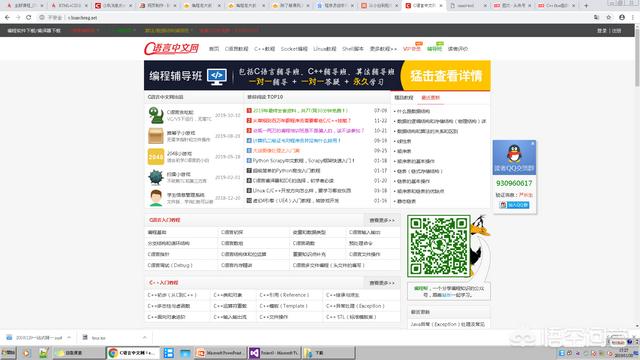Image resolution: width=640 pixels, height=360 pixels.
Task: Click the student avatar icon in project list
Action: [x=156, y=198]
